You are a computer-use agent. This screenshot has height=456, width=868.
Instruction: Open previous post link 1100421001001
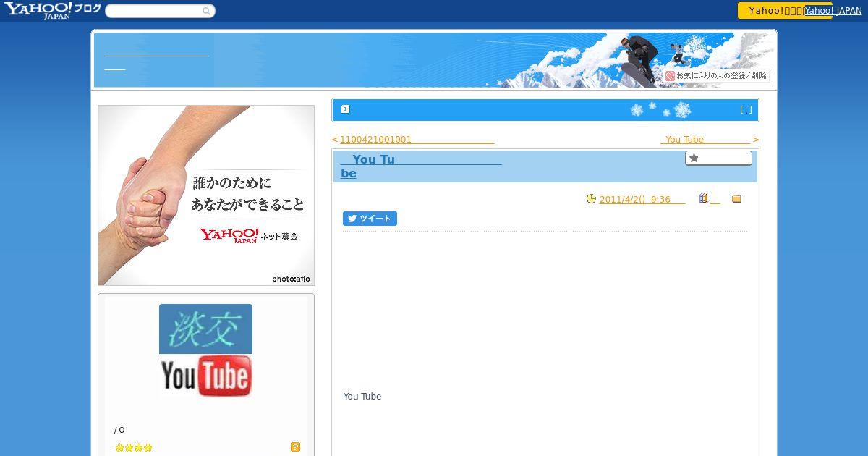[x=417, y=140]
